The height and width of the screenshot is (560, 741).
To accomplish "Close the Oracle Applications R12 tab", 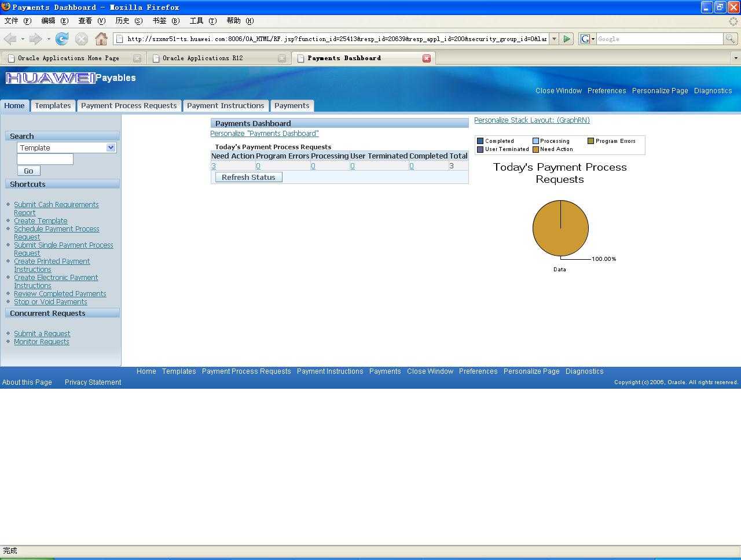I will [282, 58].
